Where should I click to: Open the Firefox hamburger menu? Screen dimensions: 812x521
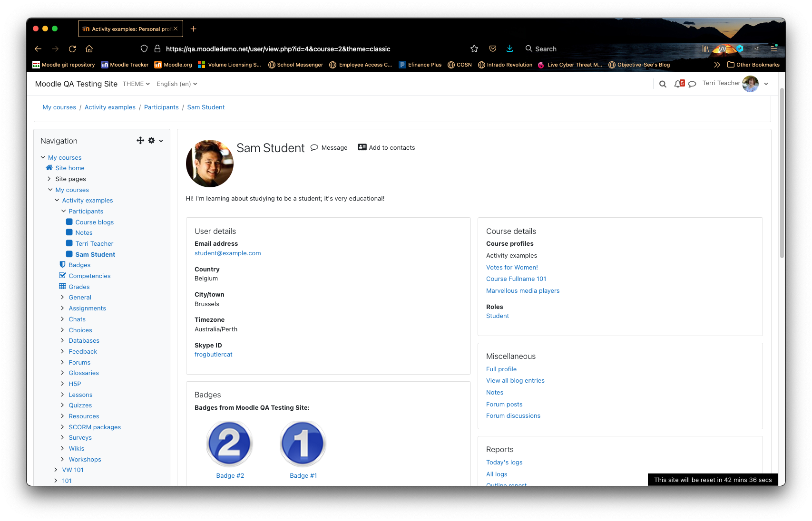(x=774, y=49)
